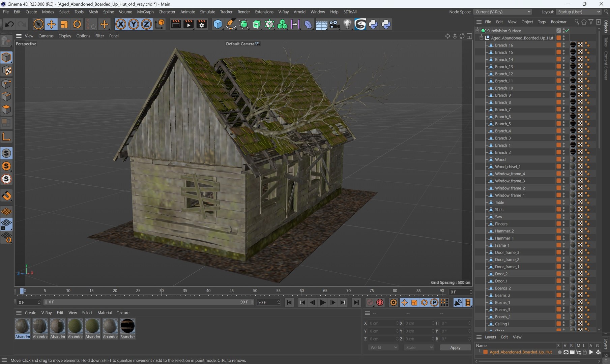610x364 pixels.
Task: Switch to Model mode in left sidebar
Action: pos(6,57)
